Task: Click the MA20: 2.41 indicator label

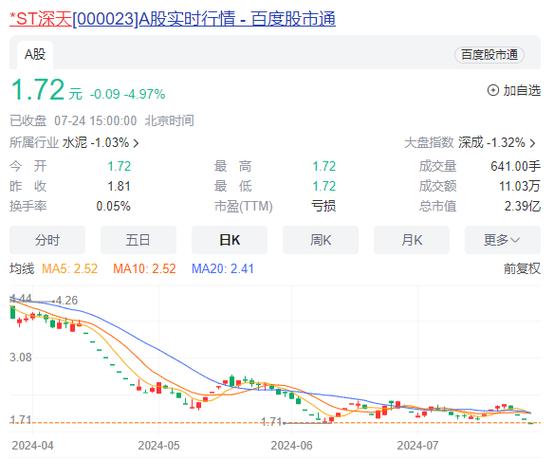Action: (x=223, y=269)
